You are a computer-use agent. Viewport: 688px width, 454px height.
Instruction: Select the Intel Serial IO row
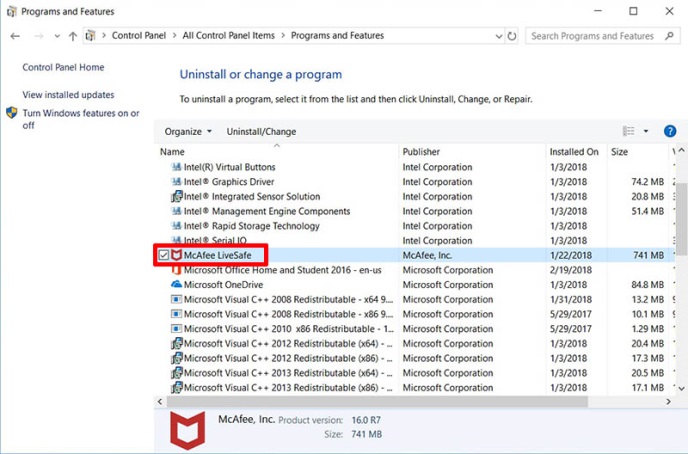tap(416, 240)
